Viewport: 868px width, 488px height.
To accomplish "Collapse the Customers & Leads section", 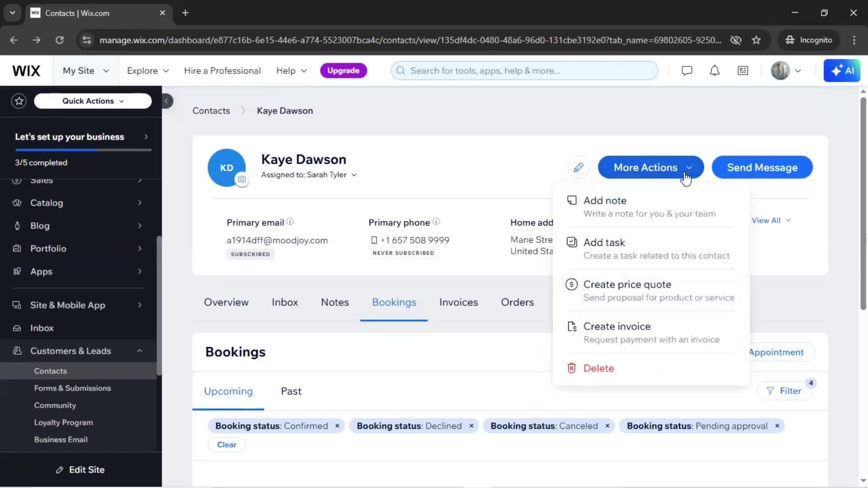I will [140, 351].
